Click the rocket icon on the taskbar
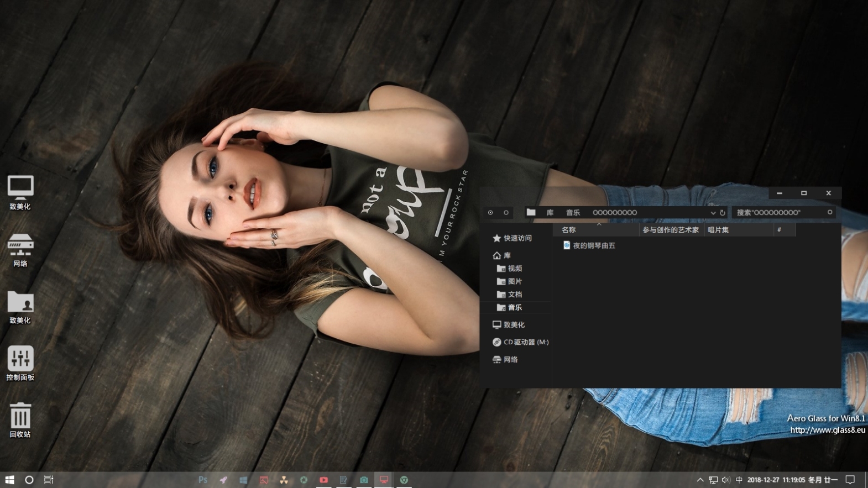 (x=223, y=480)
